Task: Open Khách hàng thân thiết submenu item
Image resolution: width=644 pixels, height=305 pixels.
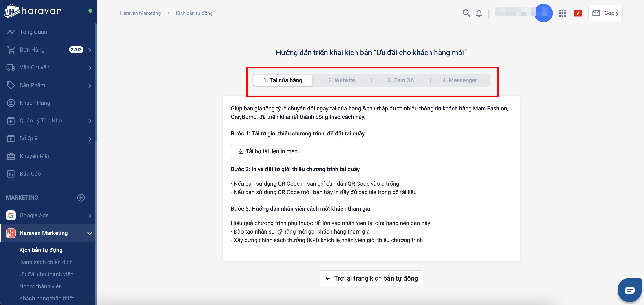Action: [x=46, y=298]
